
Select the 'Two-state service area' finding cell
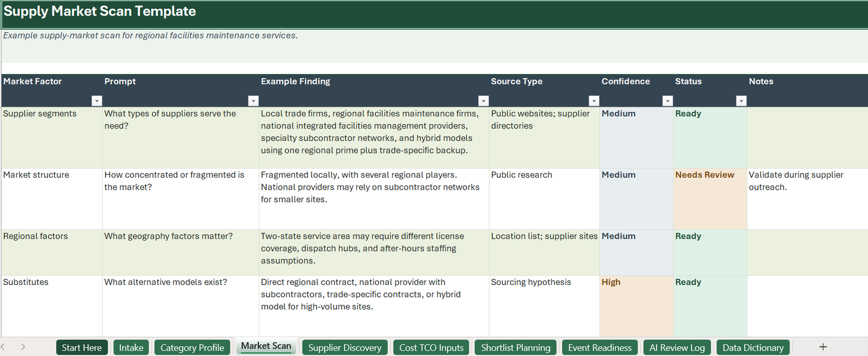pyautogui.click(x=374, y=253)
